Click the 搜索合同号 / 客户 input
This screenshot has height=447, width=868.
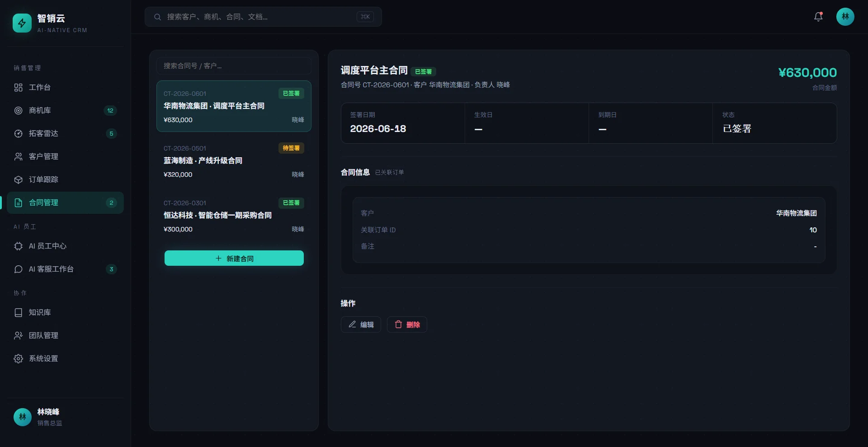[x=234, y=66]
